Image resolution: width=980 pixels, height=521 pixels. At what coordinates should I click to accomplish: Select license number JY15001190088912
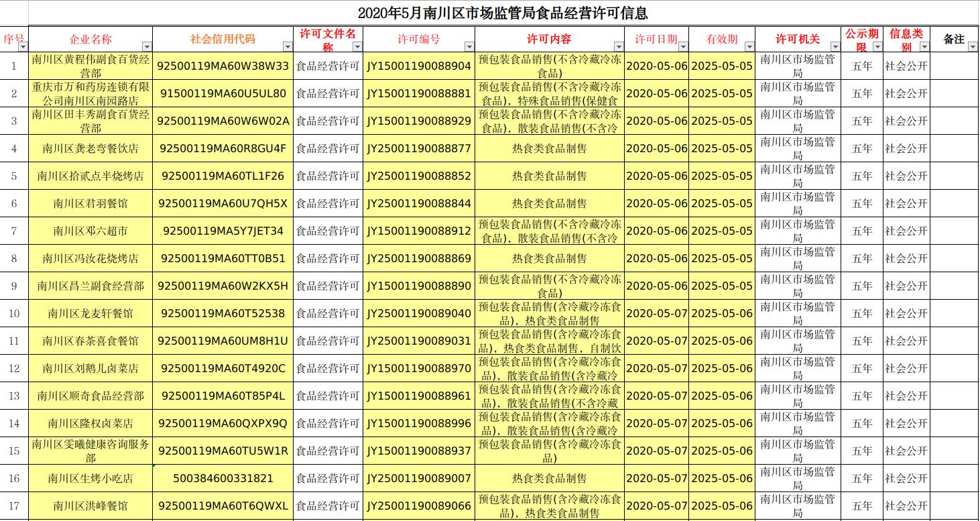click(x=419, y=231)
